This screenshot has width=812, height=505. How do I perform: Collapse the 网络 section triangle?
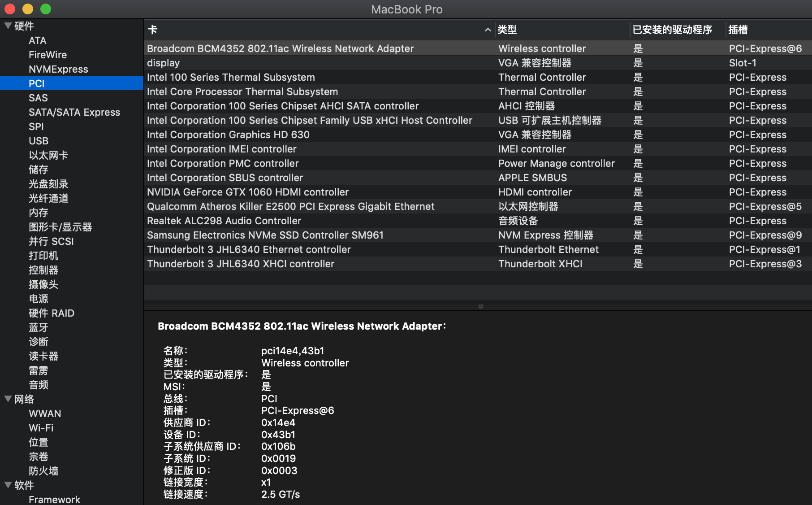[8, 399]
